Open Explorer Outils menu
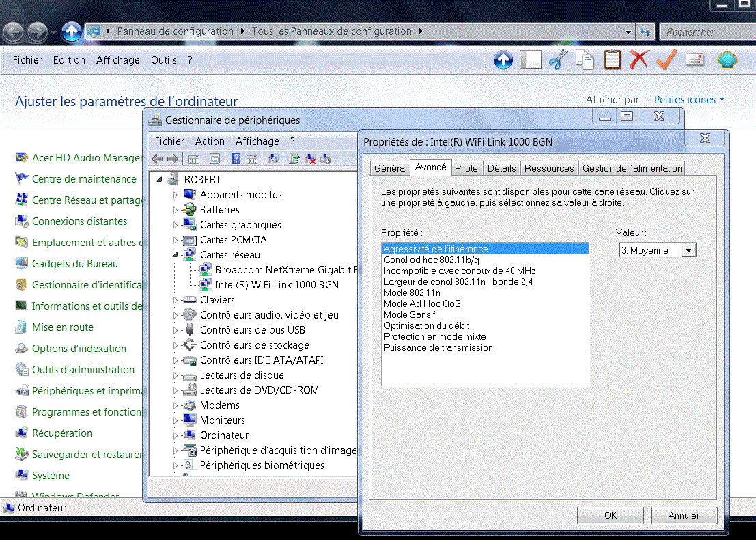Image resolution: width=756 pixels, height=540 pixels. (163, 60)
